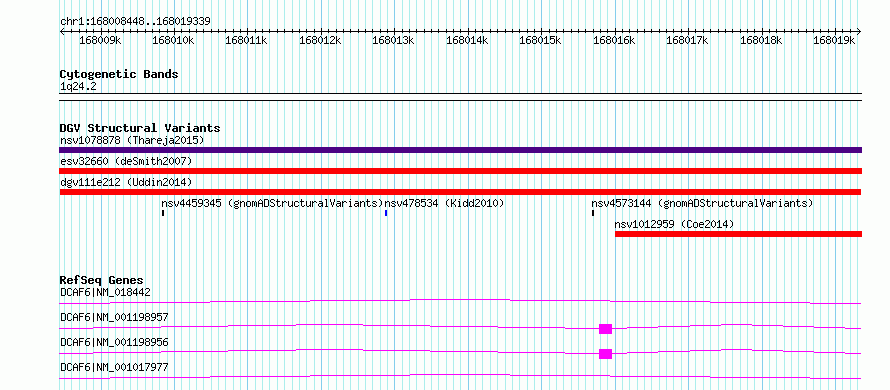The width and height of the screenshot is (890, 390).
Task: Open the nsv1078878 (Thareja2015) label
Action: coord(132,140)
